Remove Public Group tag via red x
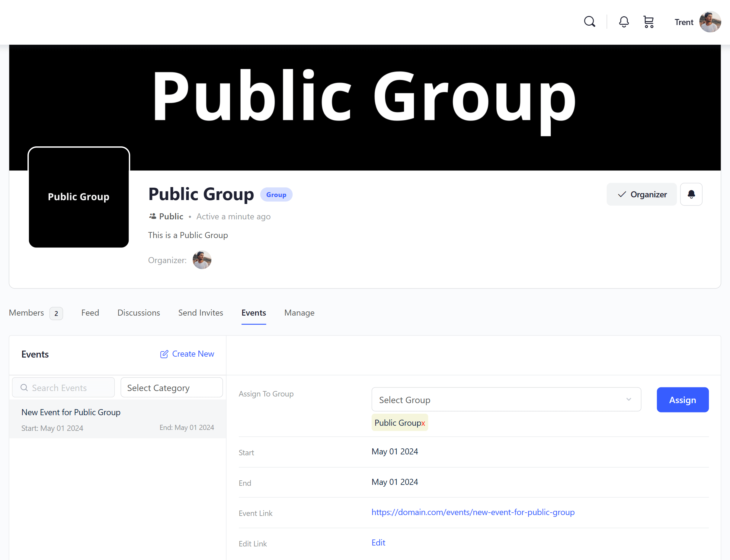 [x=423, y=423]
